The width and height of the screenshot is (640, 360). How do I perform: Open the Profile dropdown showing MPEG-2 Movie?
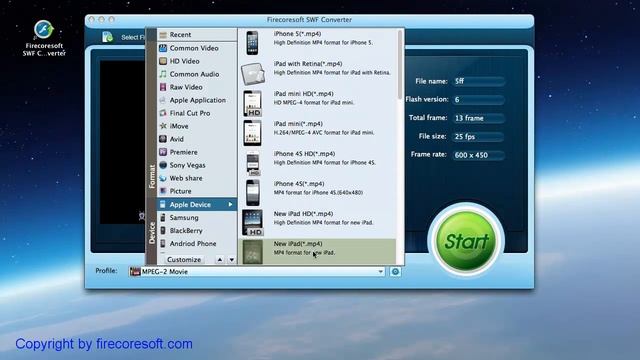pyautogui.click(x=257, y=271)
